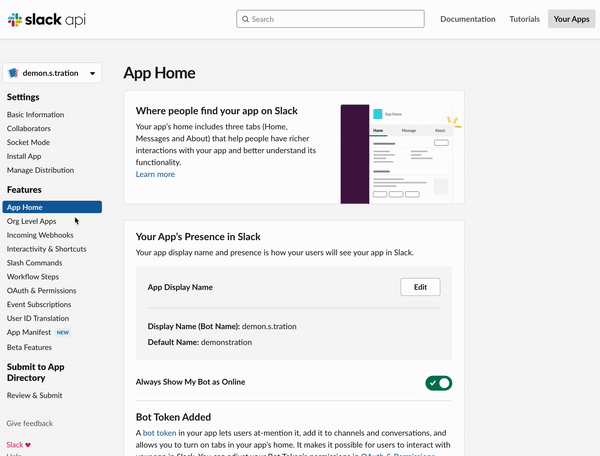Select Slash Commands in sidebar
Screen dimensions: 600x456
[x=34, y=263]
